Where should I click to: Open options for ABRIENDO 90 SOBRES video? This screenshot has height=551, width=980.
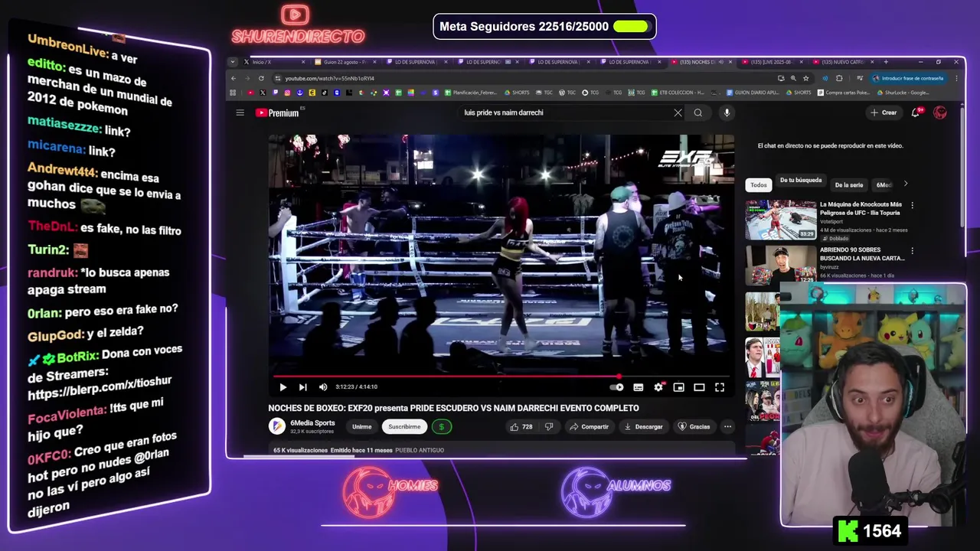tap(912, 251)
